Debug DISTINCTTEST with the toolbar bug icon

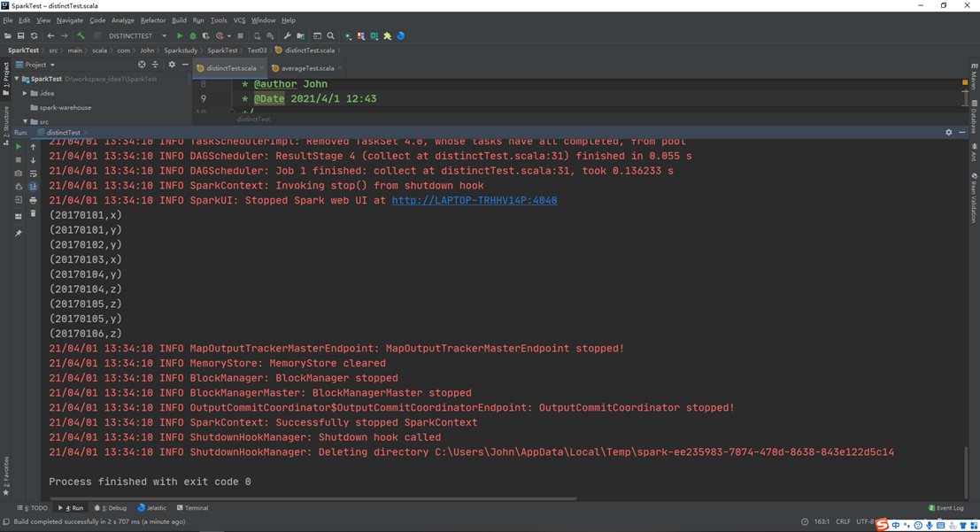(x=192, y=36)
